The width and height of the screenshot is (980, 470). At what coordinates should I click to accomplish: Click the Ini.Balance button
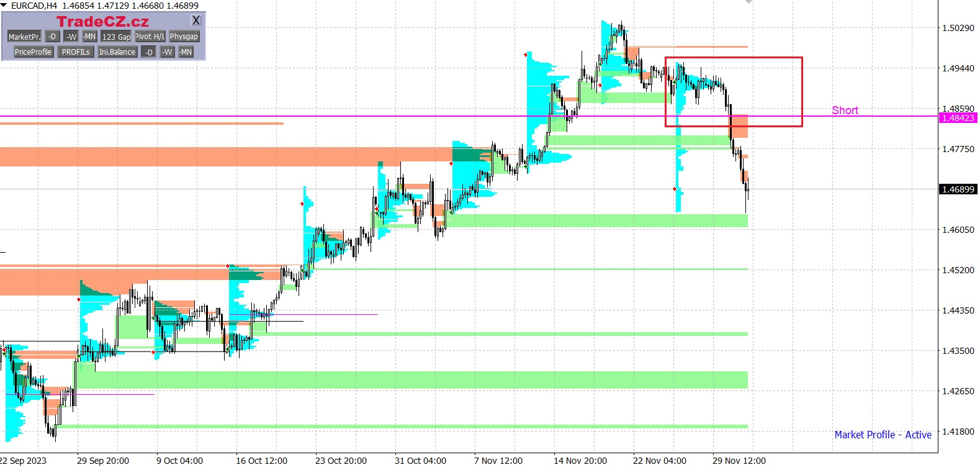pos(117,52)
